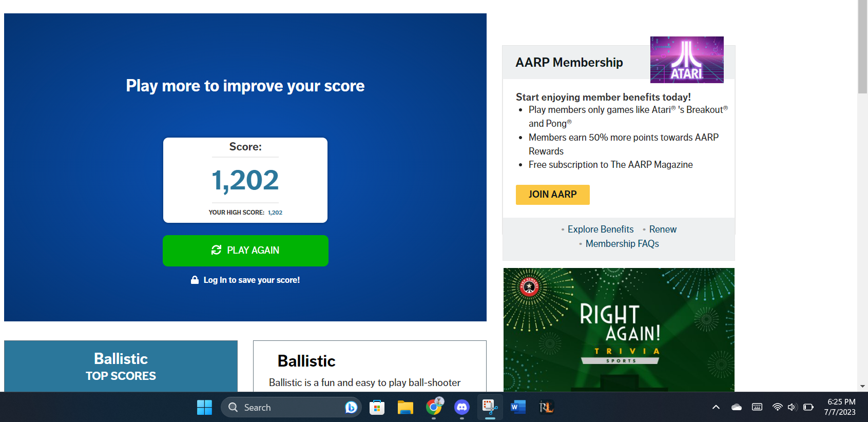Open the clock and date panel
The image size is (868, 422).
[840, 407]
